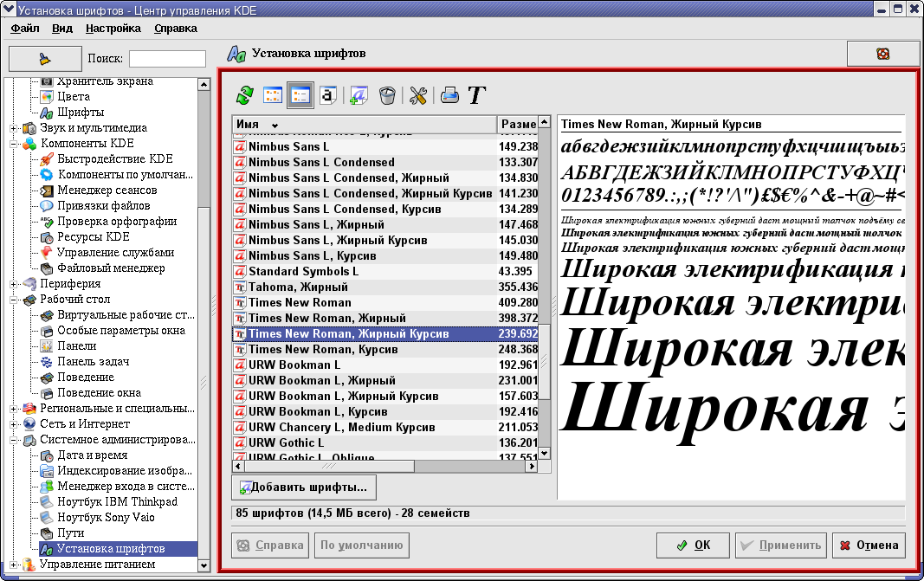This screenshot has width=924, height=581.
Task: Click the broom clear search icon
Action: tap(44, 59)
